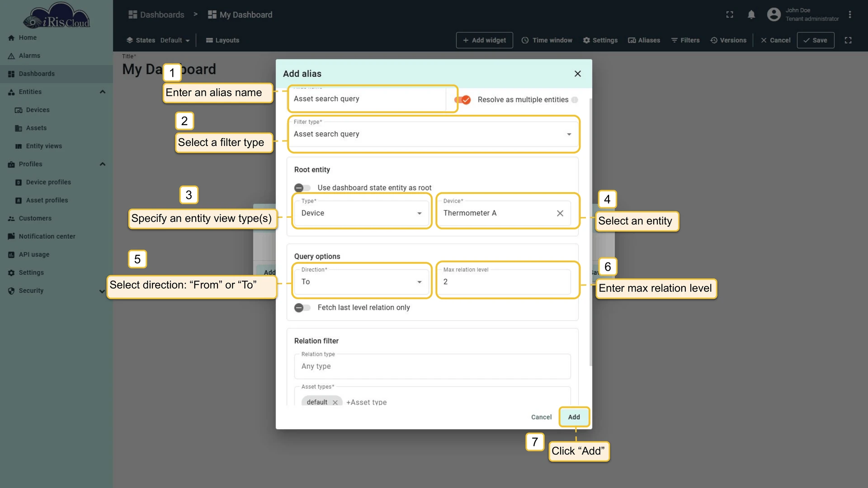Image resolution: width=868 pixels, height=488 pixels.
Task: Click the Relation type input field
Action: [432, 366]
